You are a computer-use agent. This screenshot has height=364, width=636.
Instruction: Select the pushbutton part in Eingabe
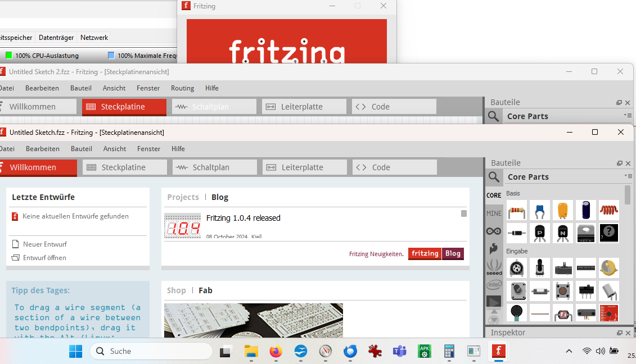pos(562,291)
